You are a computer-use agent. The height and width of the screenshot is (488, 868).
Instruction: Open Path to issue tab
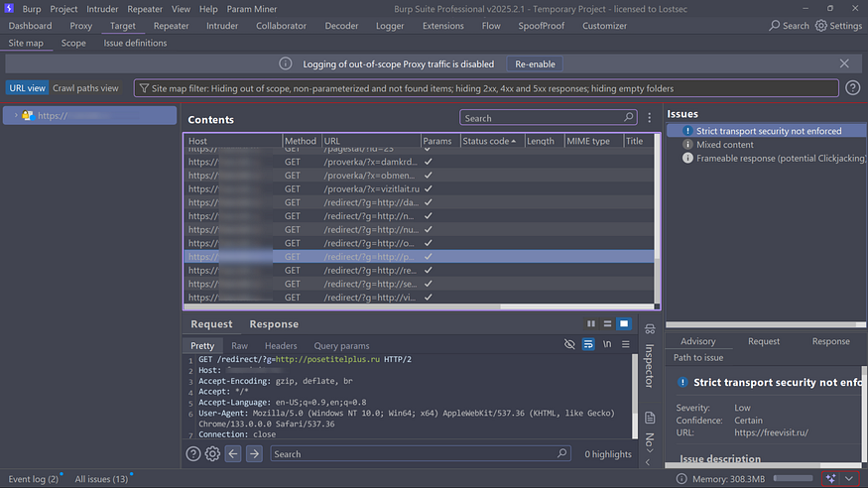click(x=698, y=357)
